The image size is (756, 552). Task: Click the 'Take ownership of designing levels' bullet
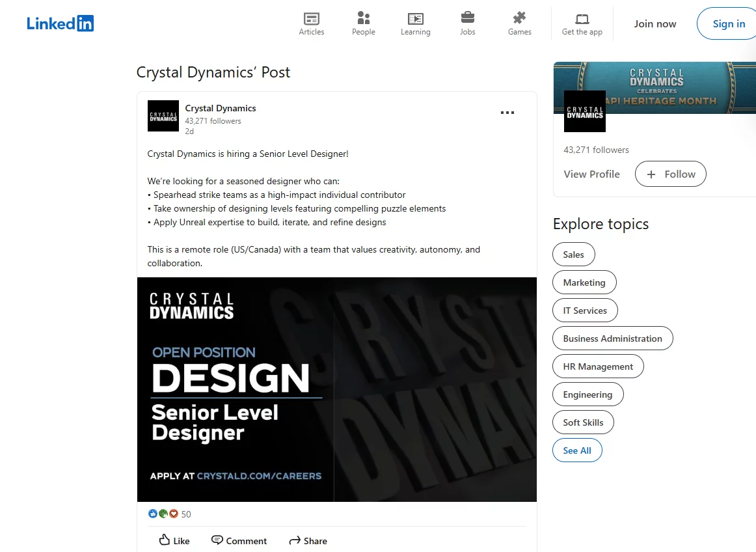(x=297, y=208)
